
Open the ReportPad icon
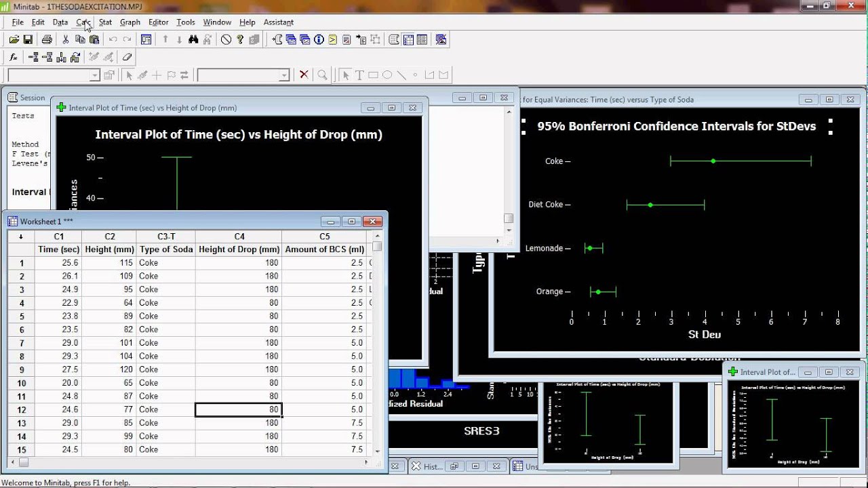(347, 40)
